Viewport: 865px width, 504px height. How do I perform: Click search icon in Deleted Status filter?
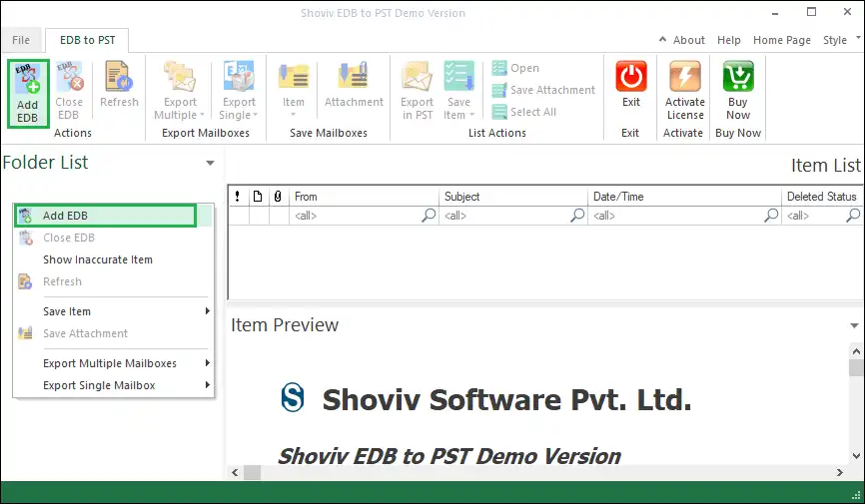853,215
